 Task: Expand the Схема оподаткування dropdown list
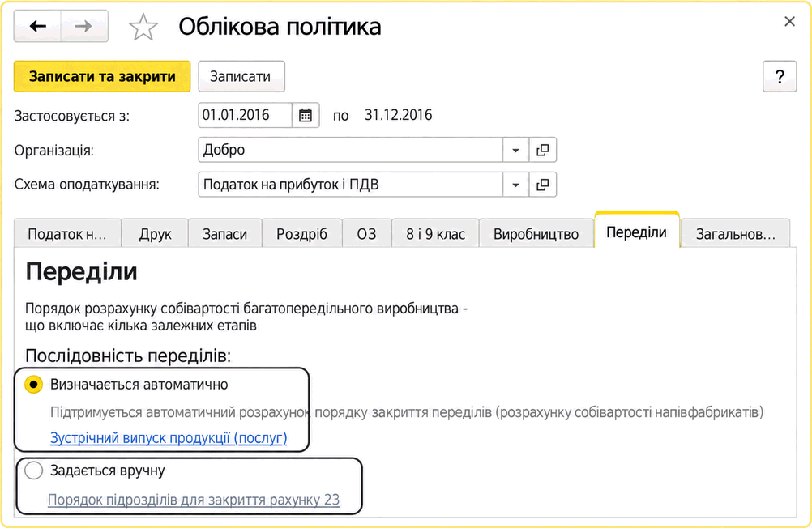tap(515, 185)
